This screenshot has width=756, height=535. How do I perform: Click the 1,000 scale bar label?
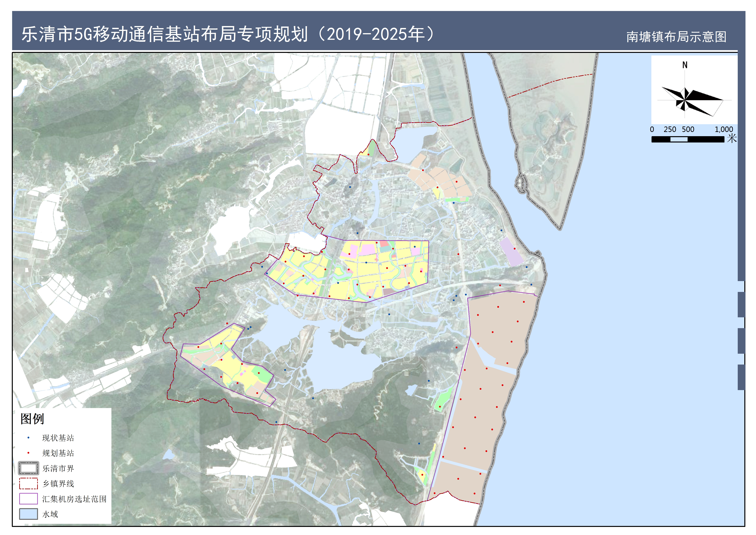pyautogui.click(x=724, y=130)
